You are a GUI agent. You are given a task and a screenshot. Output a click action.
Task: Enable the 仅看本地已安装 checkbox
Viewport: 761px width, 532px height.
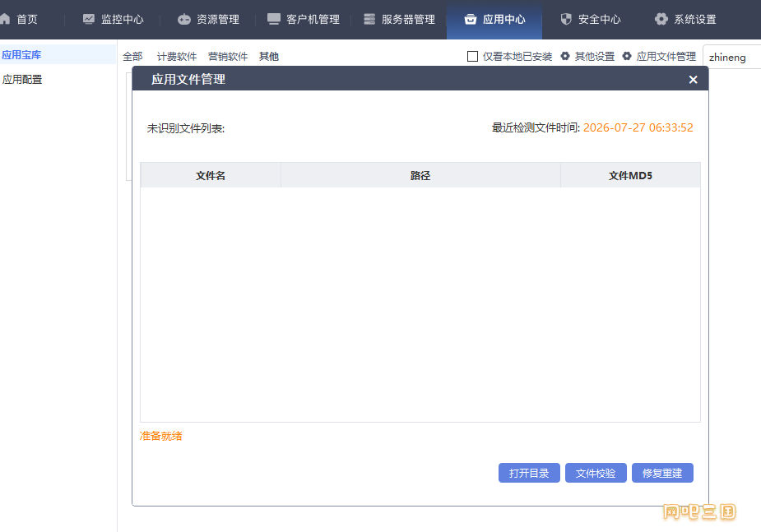(x=472, y=56)
